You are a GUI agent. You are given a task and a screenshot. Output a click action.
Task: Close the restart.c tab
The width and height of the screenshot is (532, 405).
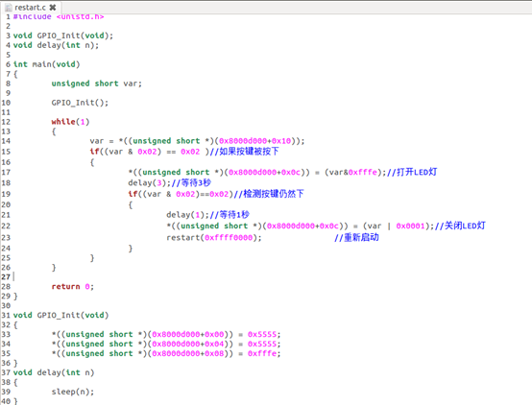click(x=53, y=8)
